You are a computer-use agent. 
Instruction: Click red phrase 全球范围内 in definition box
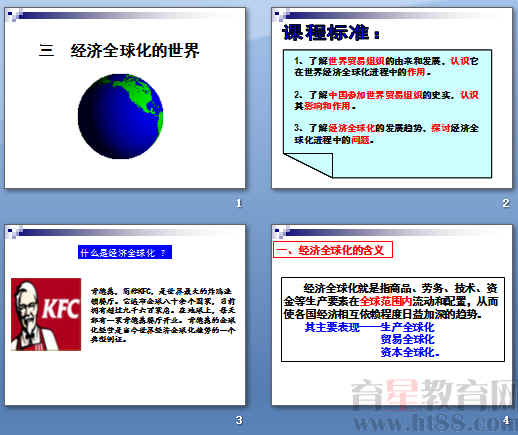[386, 301]
